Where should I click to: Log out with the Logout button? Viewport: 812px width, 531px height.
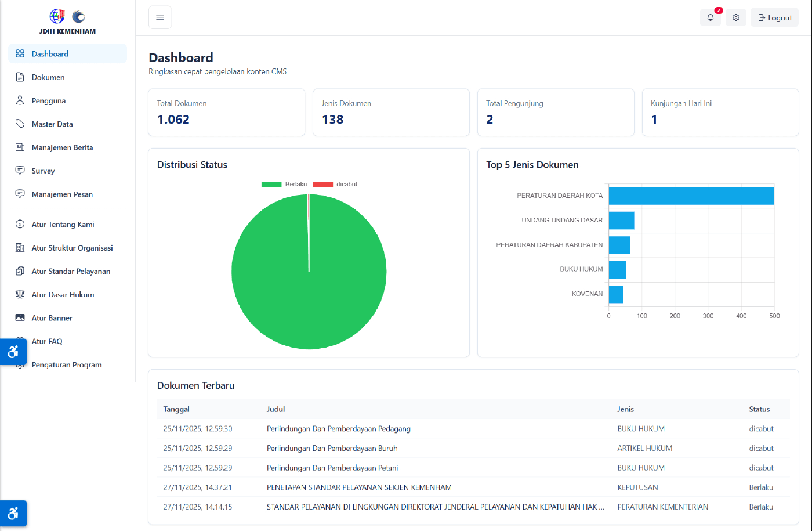775,17
